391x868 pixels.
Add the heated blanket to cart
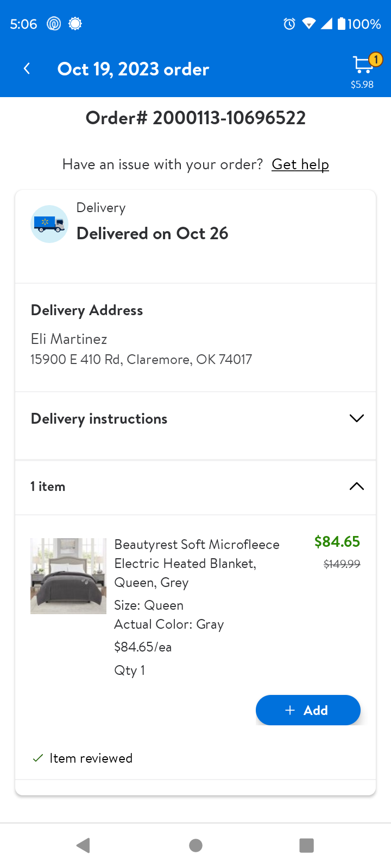click(x=308, y=710)
